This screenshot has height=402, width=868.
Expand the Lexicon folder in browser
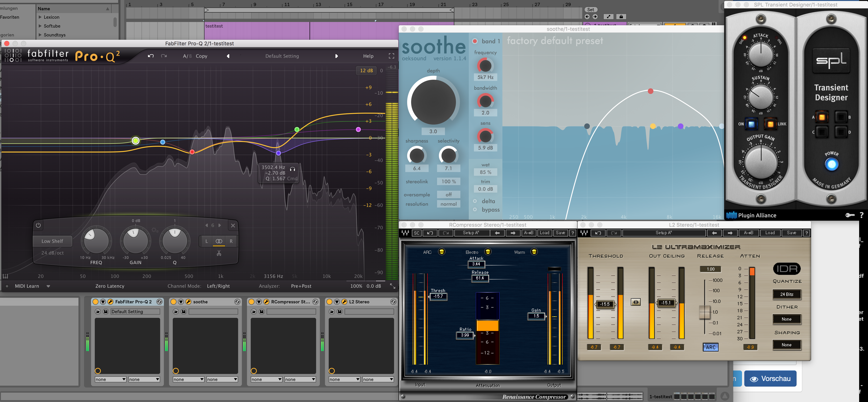tap(40, 17)
